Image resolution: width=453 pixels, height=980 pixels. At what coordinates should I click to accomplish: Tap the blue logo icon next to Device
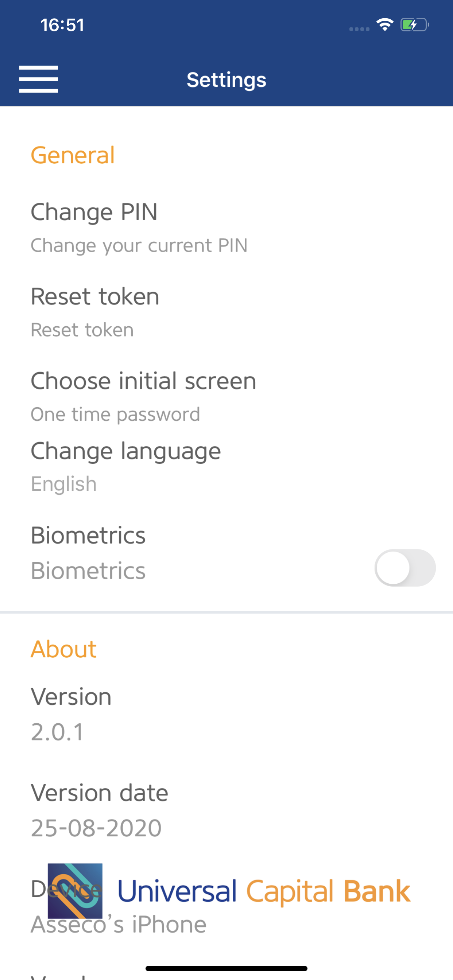coord(75,890)
